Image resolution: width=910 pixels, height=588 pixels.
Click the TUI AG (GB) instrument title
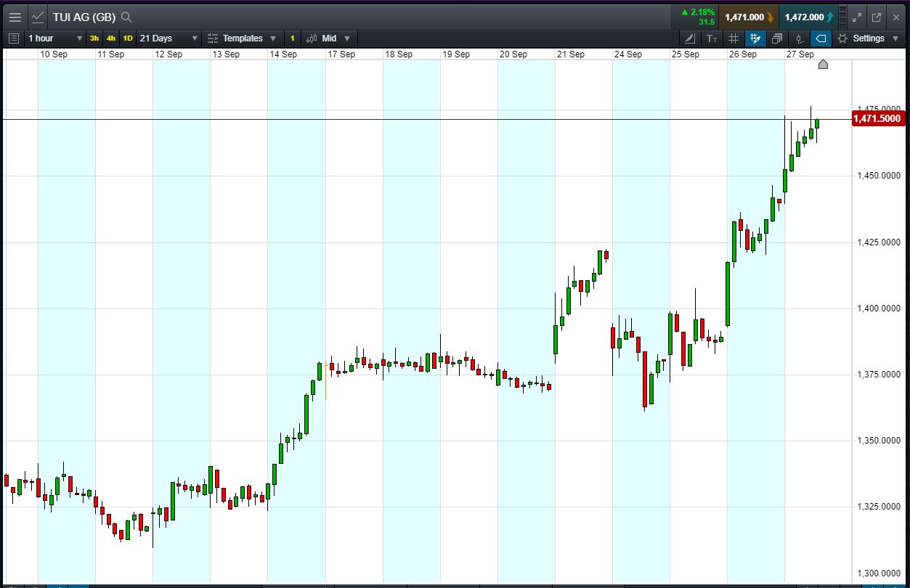pos(84,17)
